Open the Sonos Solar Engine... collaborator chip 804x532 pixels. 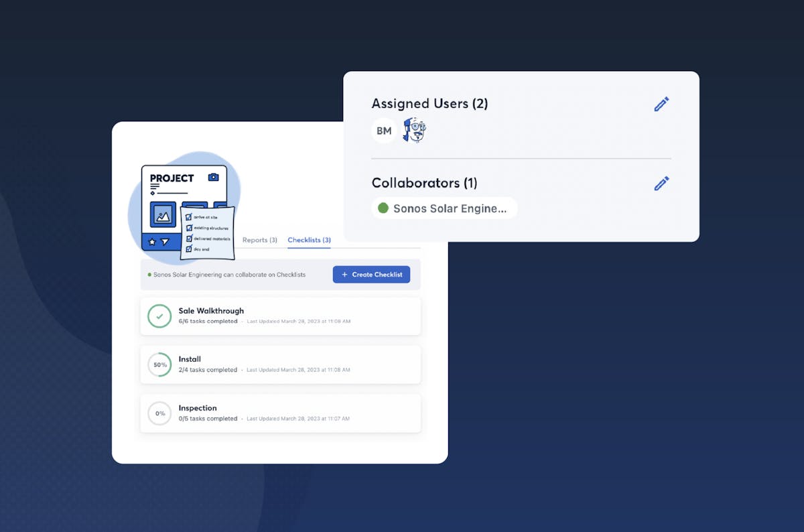[444, 208]
